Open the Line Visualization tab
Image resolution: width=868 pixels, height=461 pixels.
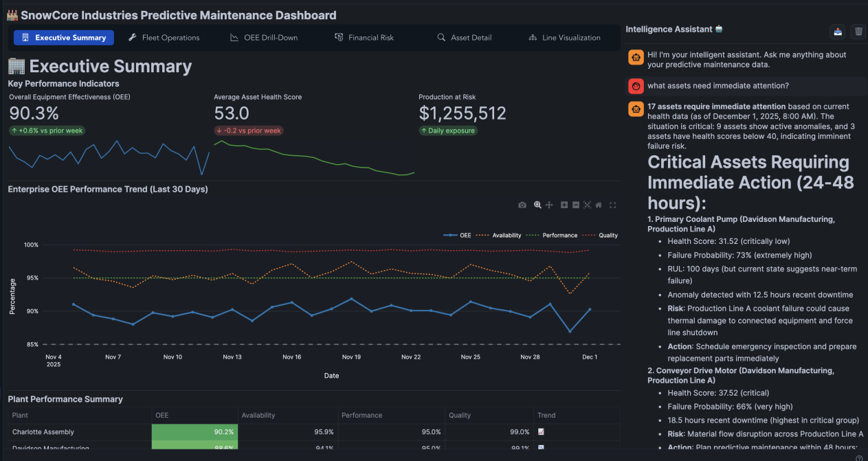coord(564,38)
